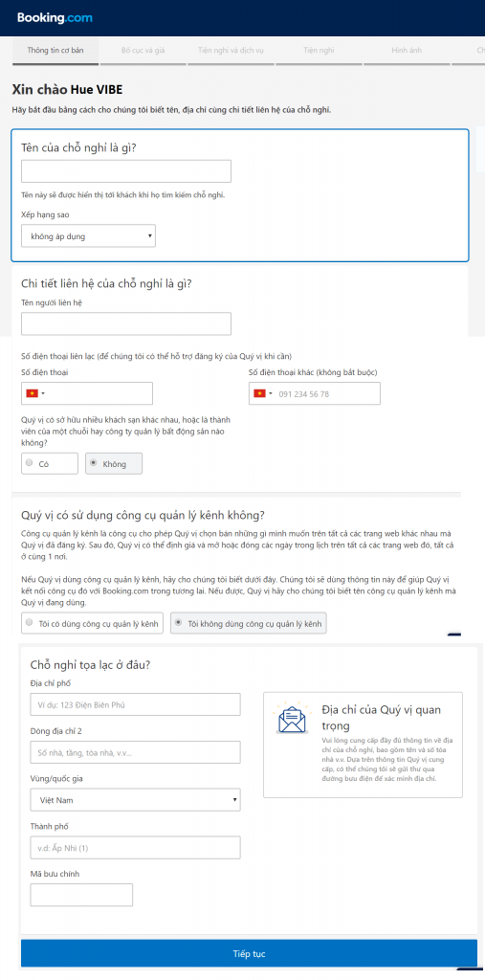Choose Tôi không dùng công cụ quản lý kênh
The image size is (485, 980).
(248, 622)
